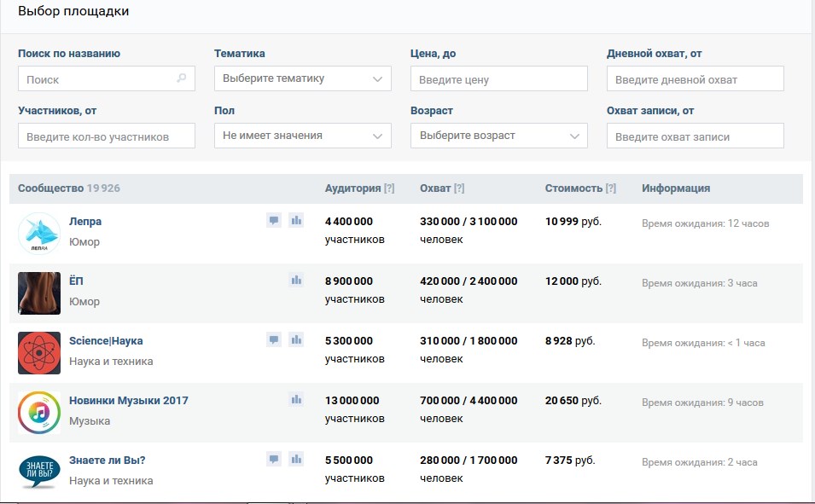Screen dimensions: 815x504
Task: Open comment icon for Лепра community
Action: point(274,220)
